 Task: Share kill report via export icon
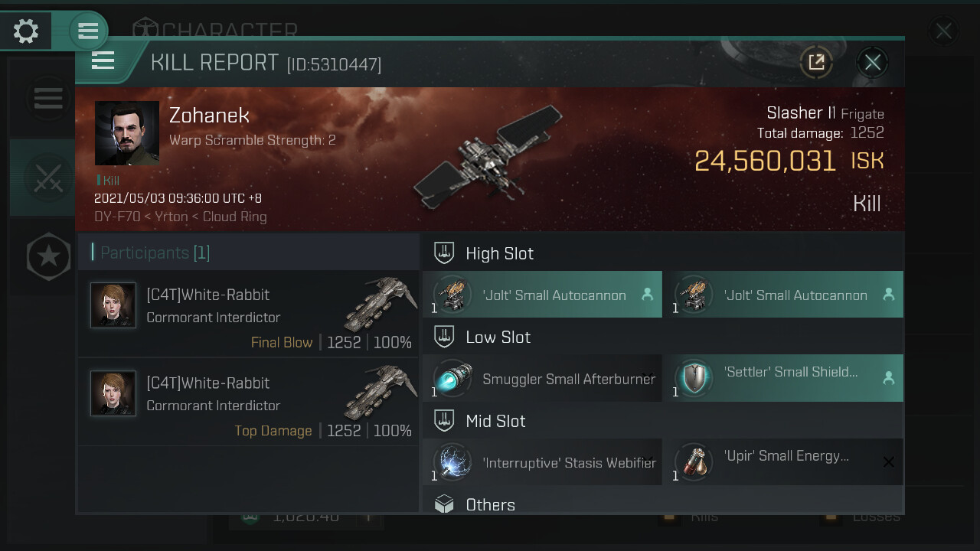(x=816, y=62)
